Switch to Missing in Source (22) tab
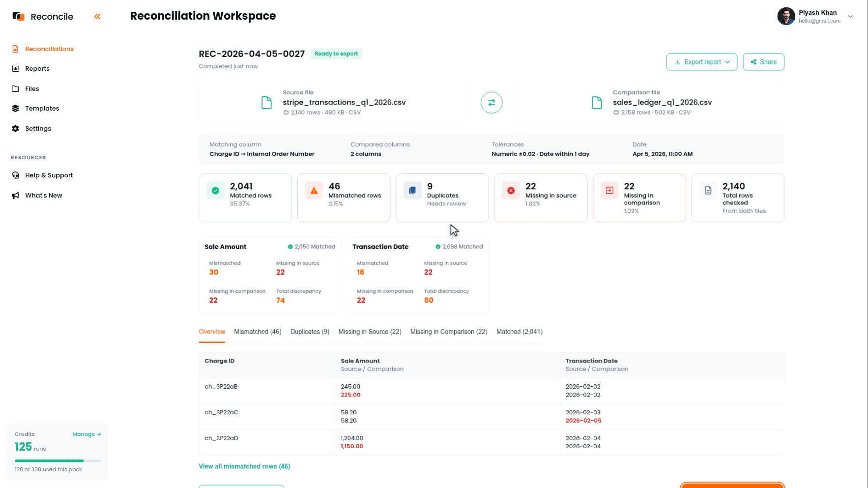The height and width of the screenshot is (488, 868). click(370, 332)
